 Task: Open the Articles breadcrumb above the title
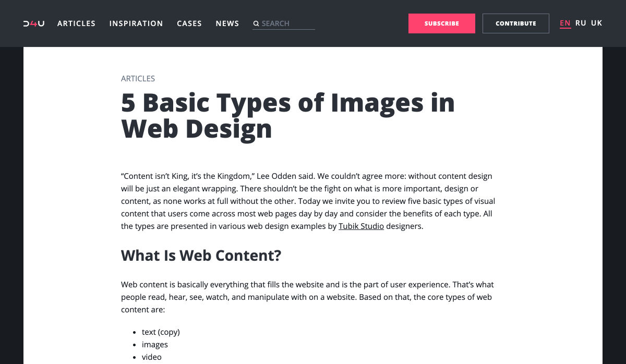tap(138, 79)
